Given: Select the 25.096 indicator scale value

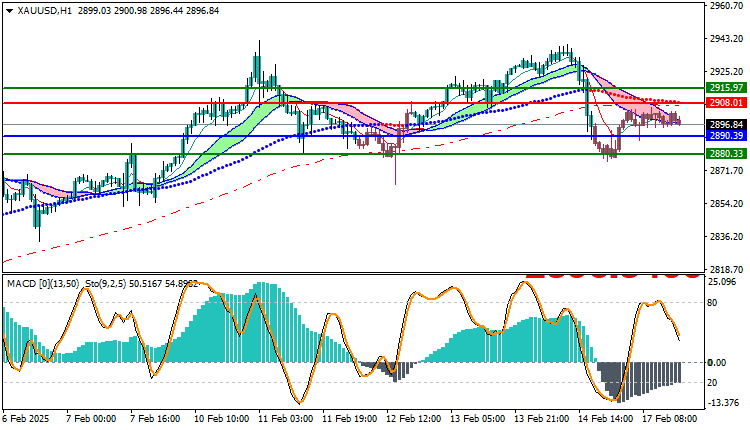Looking at the screenshot, I should tap(722, 282).
